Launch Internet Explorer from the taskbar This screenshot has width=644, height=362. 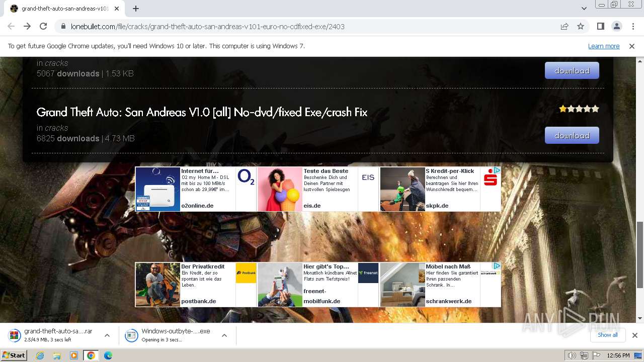tap(40, 355)
